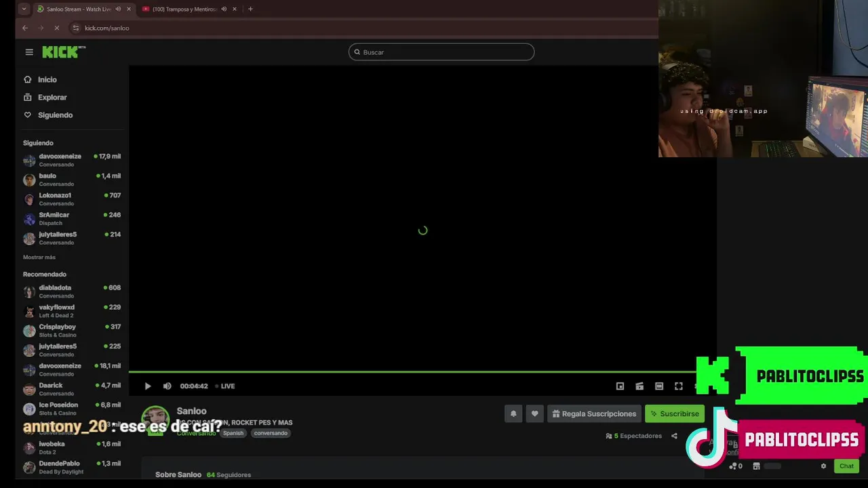The width and height of the screenshot is (868, 488).
Task: Click diabladota avatar thumbnail
Action: click(x=29, y=292)
